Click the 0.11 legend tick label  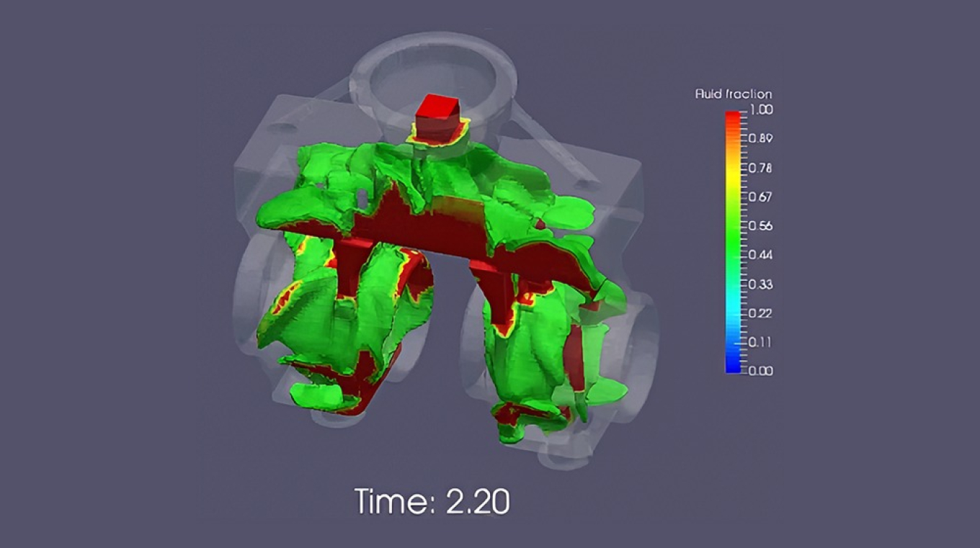click(x=761, y=341)
